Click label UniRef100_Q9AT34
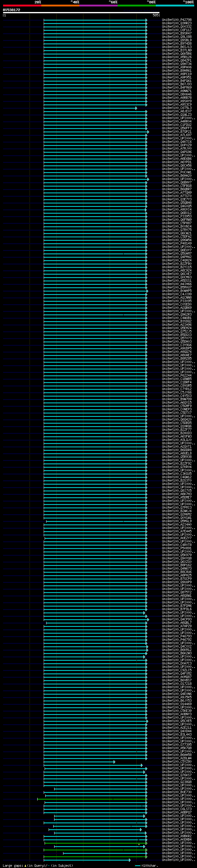 (177, 64)
